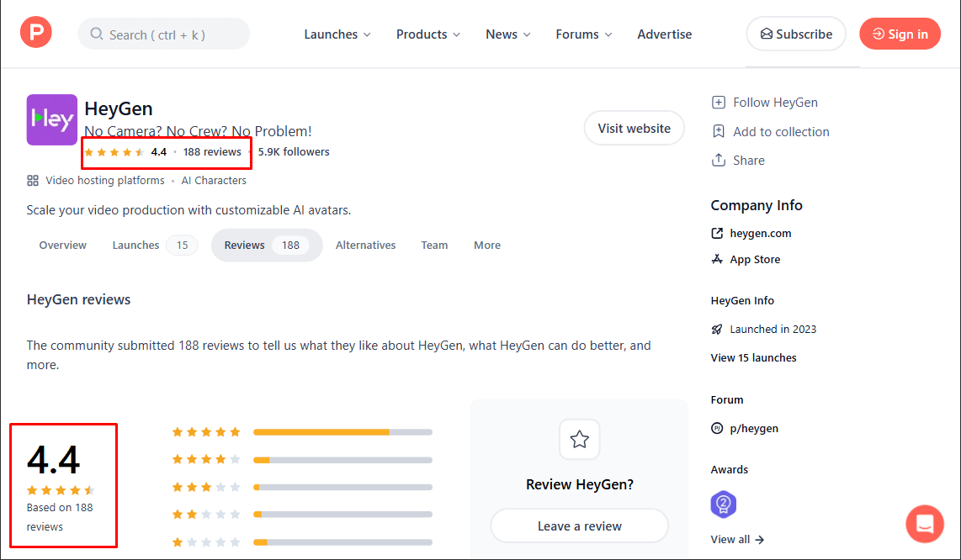Click the number 2 award badge
Viewport: 961px width, 560px height.
click(723, 505)
